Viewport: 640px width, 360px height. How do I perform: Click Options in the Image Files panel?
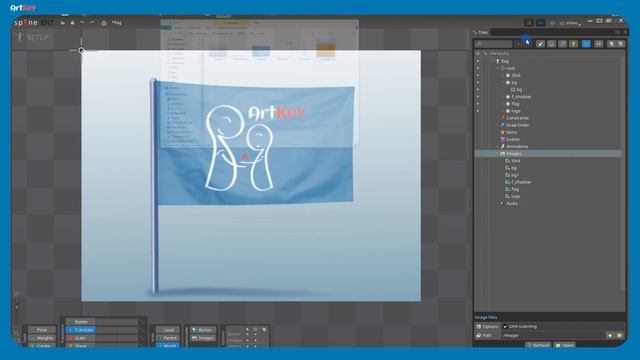coord(487,327)
